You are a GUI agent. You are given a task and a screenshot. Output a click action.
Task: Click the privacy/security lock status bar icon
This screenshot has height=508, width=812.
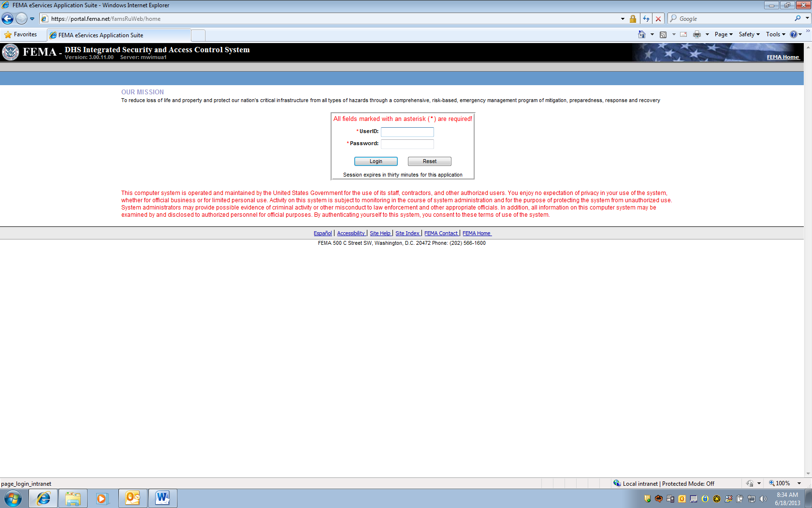click(750, 483)
